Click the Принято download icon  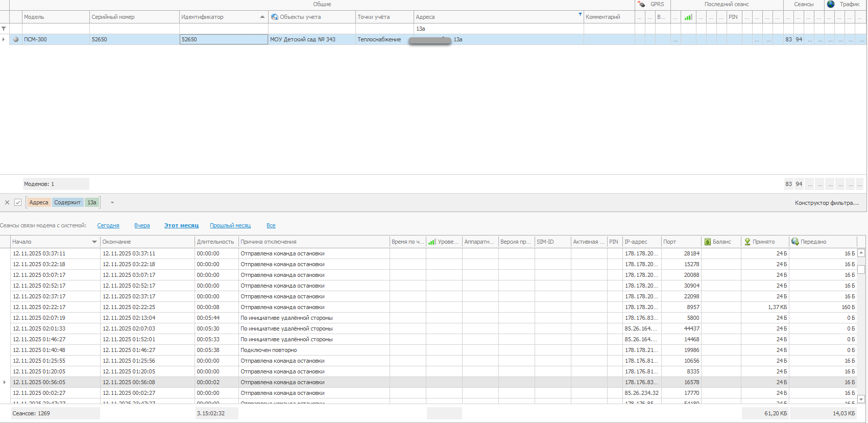click(x=748, y=242)
